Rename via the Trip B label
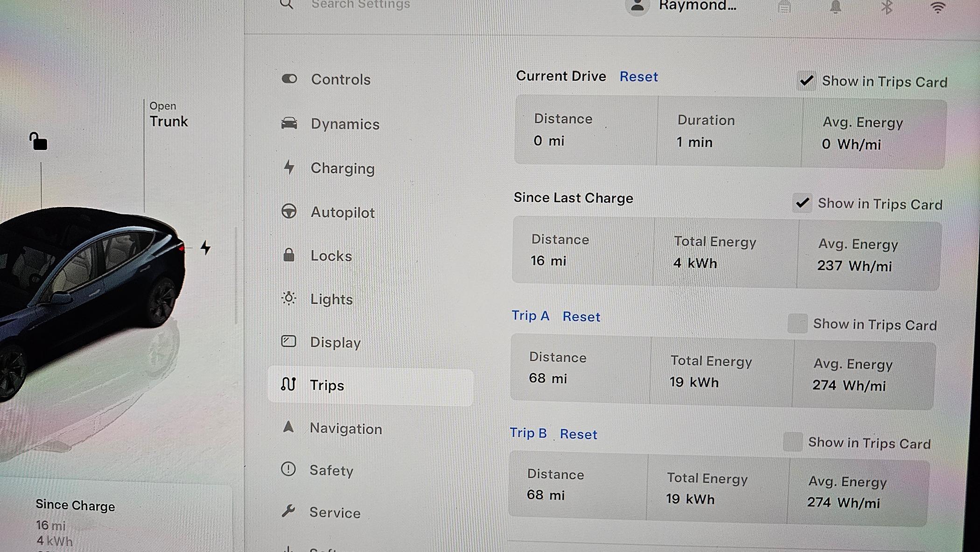Image resolution: width=980 pixels, height=552 pixels. tap(528, 433)
